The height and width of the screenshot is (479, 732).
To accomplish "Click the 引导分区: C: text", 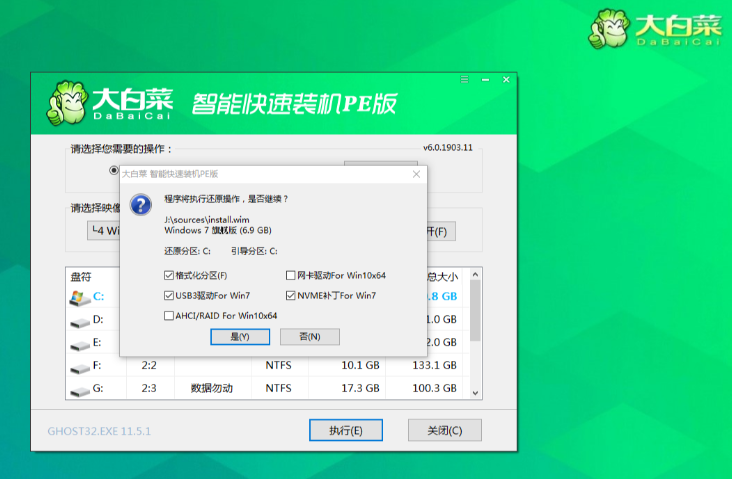I will [x=254, y=251].
